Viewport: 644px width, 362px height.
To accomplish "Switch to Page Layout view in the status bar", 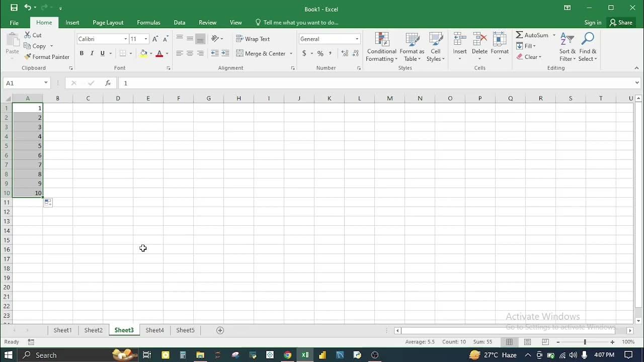I will [x=527, y=342].
